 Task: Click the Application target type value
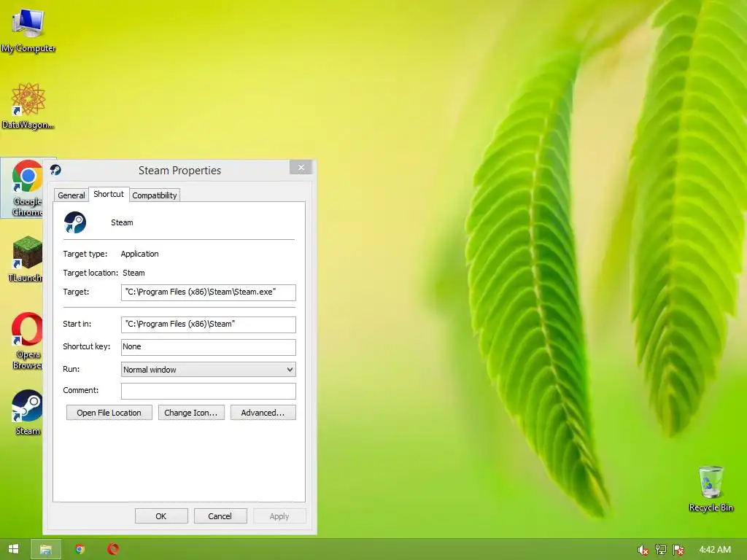[x=139, y=254]
